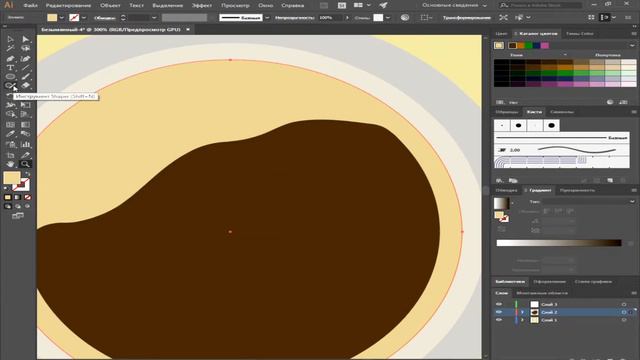Toggle visibility of the top layer (Слой 3)
640x360 pixels.
pyautogui.click(x=499, y=304)
